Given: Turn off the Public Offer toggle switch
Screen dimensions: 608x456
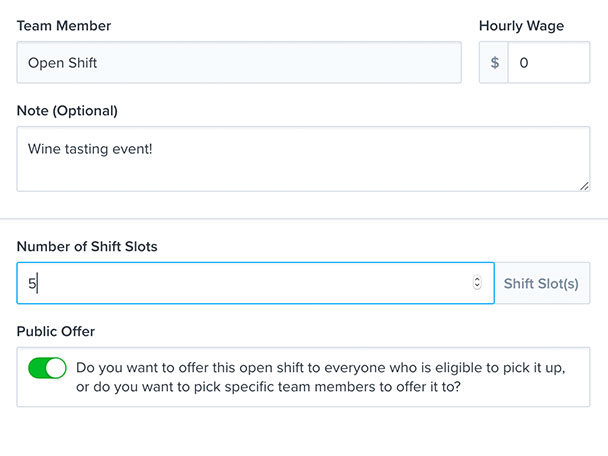Looking at the screenshot, I should click(x=47, y=368).
